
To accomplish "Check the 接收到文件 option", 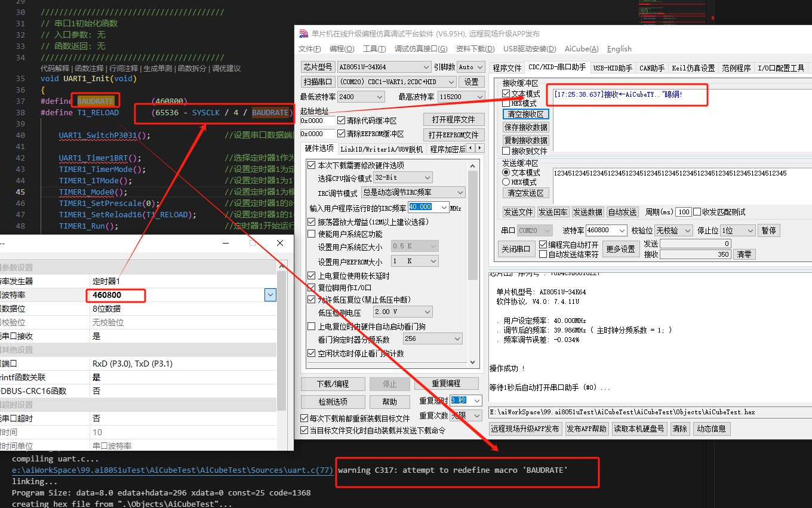I will pos(506,151).
